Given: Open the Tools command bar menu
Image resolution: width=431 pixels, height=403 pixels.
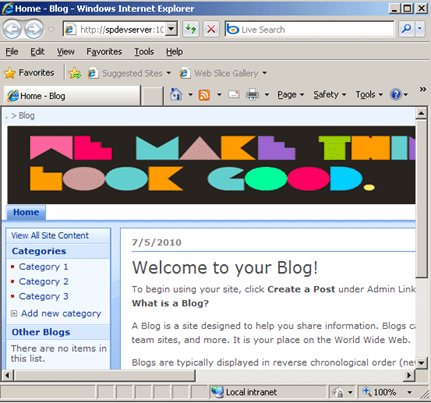Looking at the screenshot, I should point(369,95).
